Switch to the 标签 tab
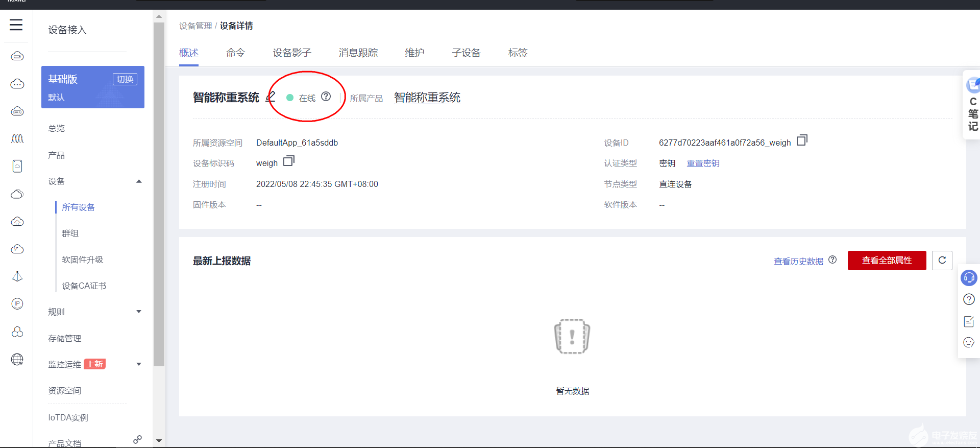The height and width of the screenshot is (448, 980). click(518, 53)
